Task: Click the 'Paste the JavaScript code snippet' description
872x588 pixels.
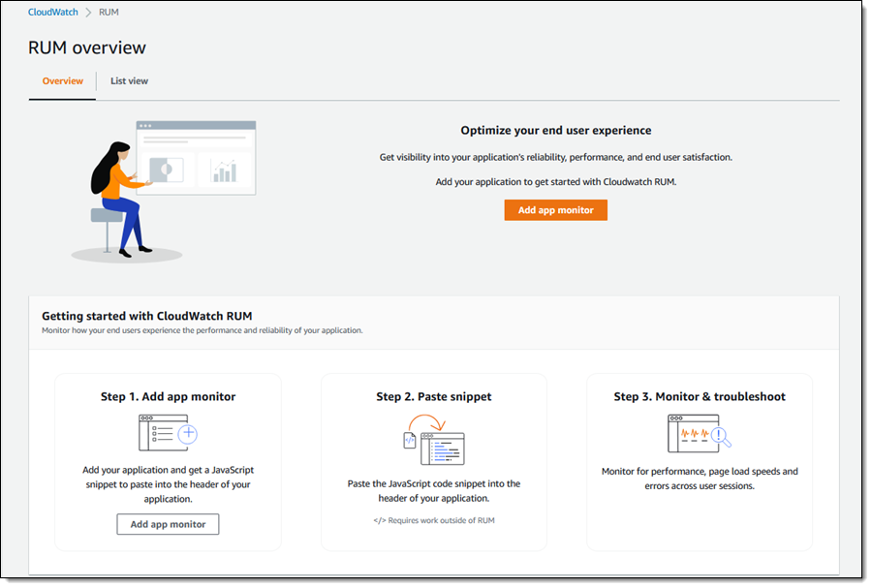Action: (434, 491)
